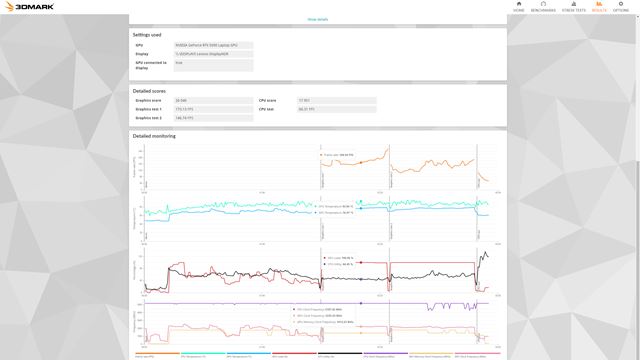Screen dimensions: 640x360
Task: Click the CPU test FPS value
Action: tap(337, 109)
